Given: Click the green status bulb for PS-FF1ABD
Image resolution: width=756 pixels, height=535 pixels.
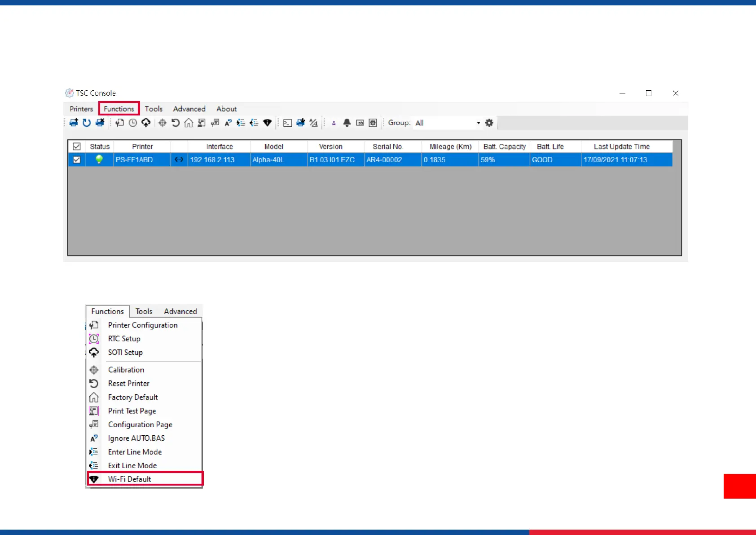Looking at the screenshot, I should pos(99,159).
